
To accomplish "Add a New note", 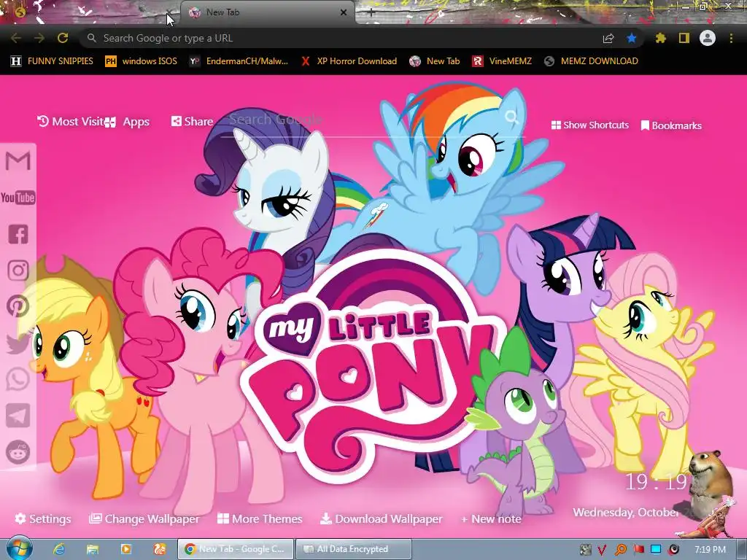I will click(x=491, y=519).
